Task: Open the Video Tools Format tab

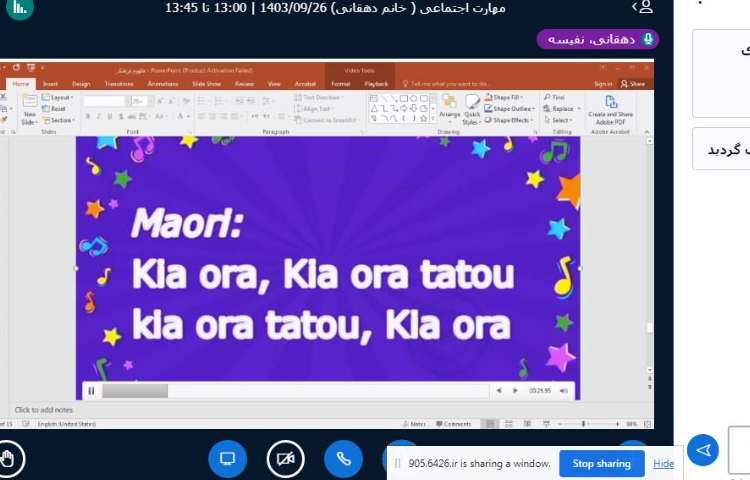Action: [x=341, y=84]
